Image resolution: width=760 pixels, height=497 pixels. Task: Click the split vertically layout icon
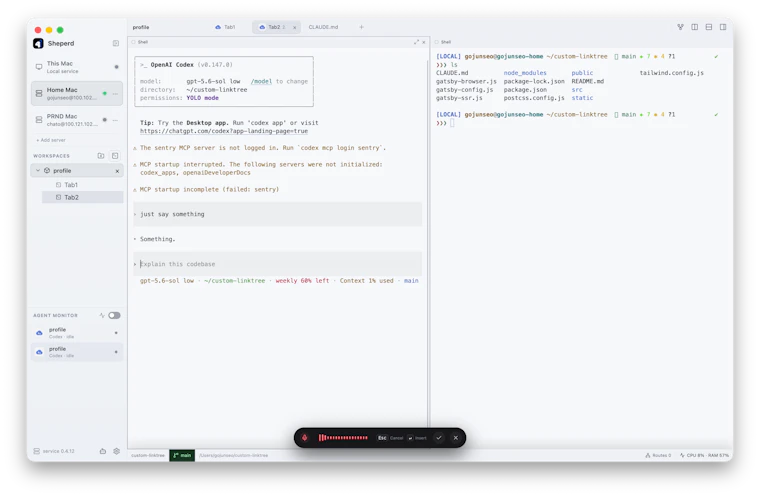tap(695, 27)
